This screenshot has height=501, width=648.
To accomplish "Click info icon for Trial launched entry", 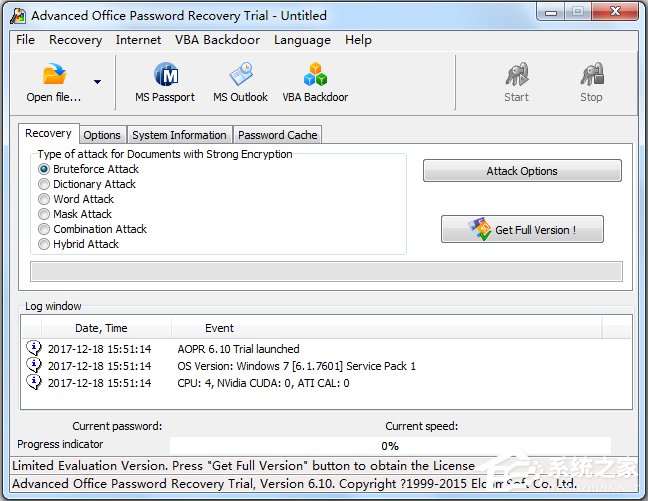I will [x=33, y=348].
